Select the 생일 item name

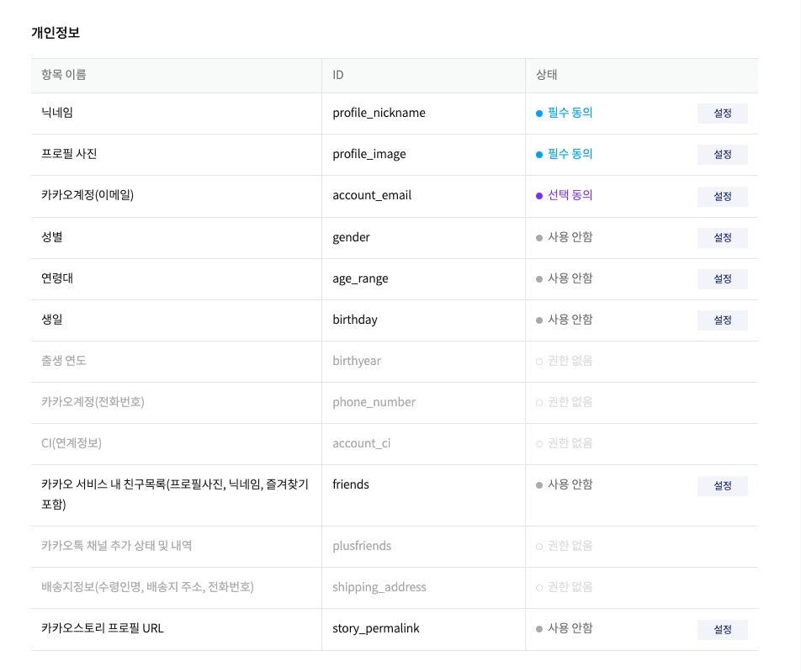(x=51, y=319)
